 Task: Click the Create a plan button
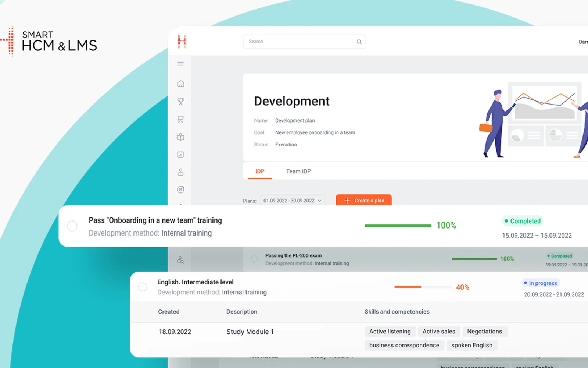tap(364, 201)
